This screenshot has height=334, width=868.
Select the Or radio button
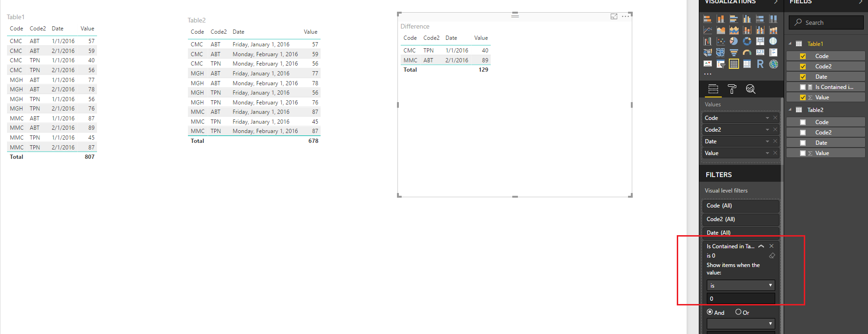738,312
